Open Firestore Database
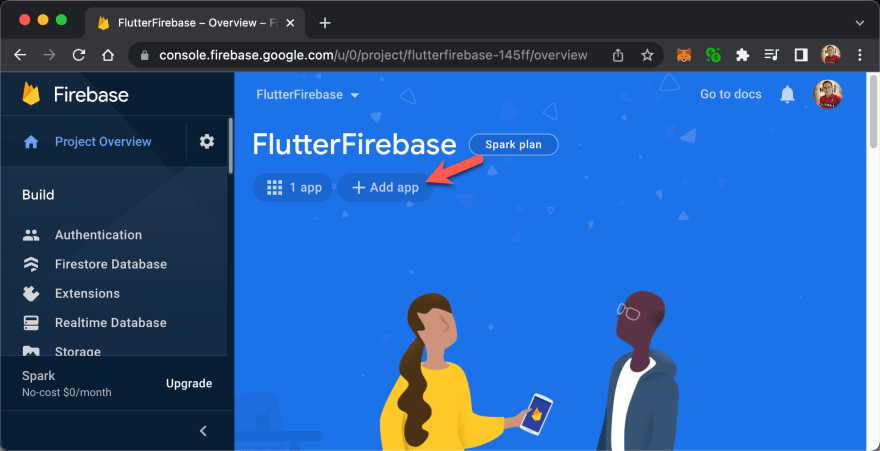The width and height of the screenshot is (880, 451). pos(111,264)
